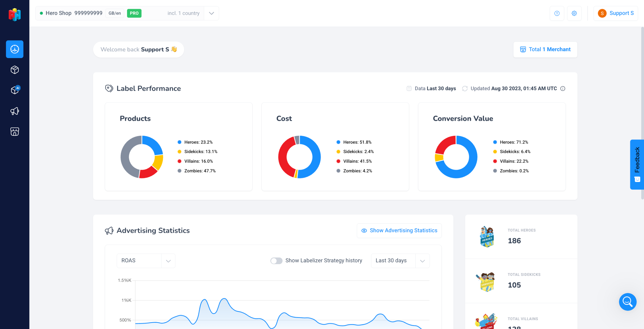Open the Support S user menu

pos(616,13)
